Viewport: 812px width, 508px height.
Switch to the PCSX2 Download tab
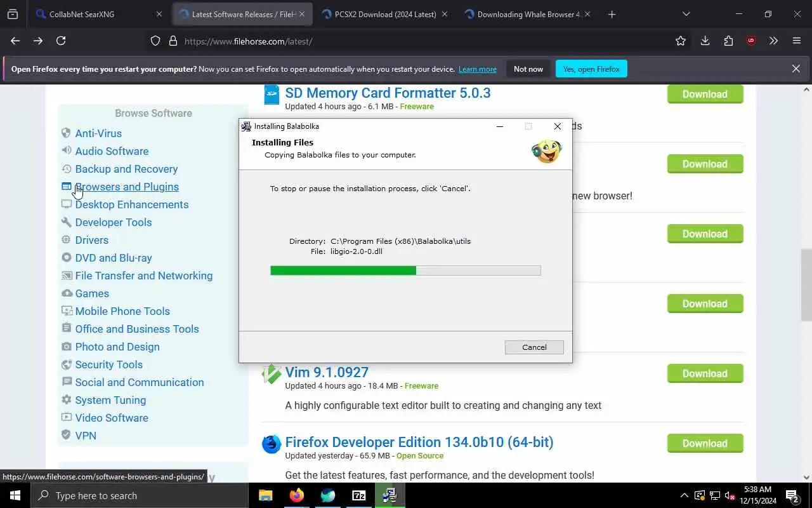(385, 14)
